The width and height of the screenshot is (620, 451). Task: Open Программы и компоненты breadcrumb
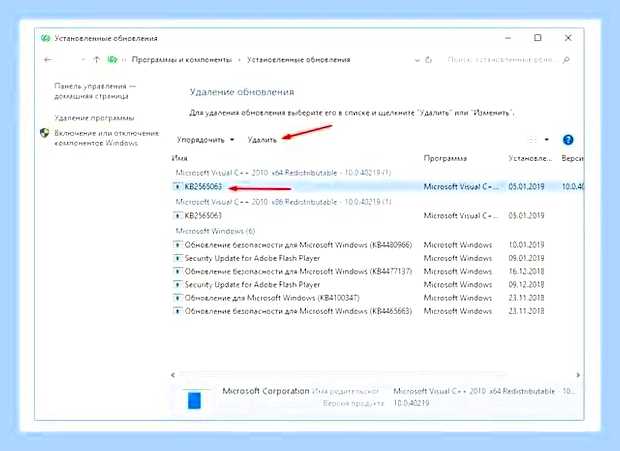(x=181, y=60)
